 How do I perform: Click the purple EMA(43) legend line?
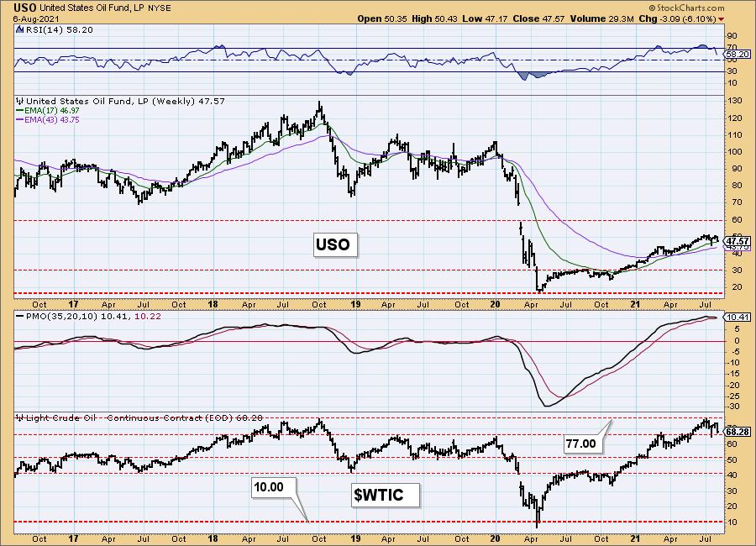(x=20, y=119)
